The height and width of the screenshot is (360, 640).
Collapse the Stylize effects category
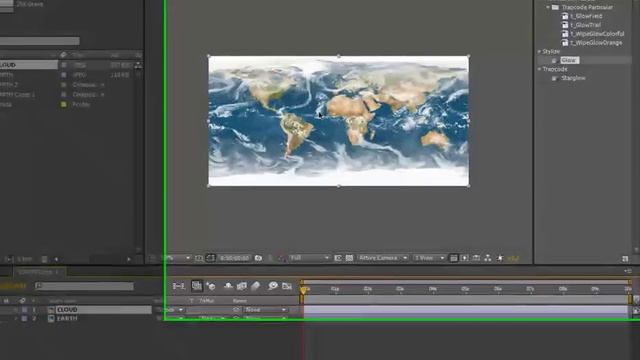point(539,51)
